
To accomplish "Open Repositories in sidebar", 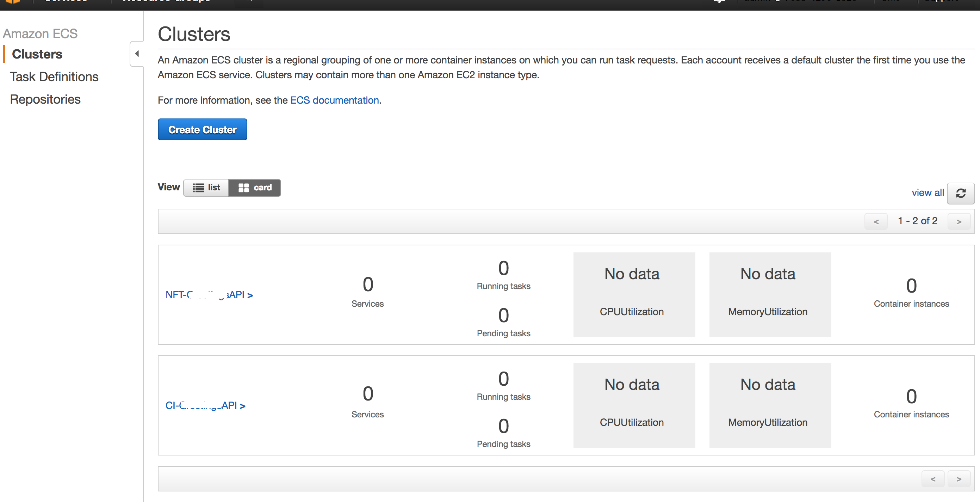I will pos(45,99).
